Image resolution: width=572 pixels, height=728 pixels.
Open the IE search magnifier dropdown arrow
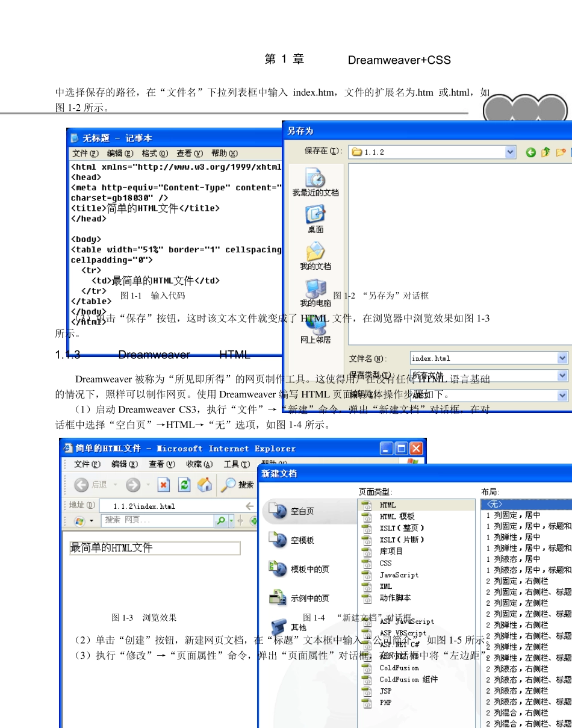click(232, 521)
